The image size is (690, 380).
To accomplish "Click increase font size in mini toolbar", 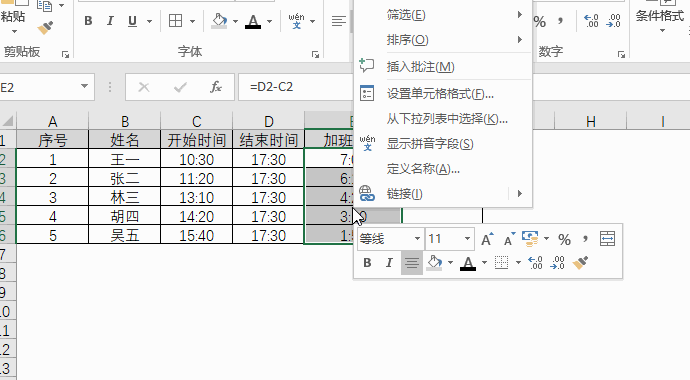I will pos(487,239).
